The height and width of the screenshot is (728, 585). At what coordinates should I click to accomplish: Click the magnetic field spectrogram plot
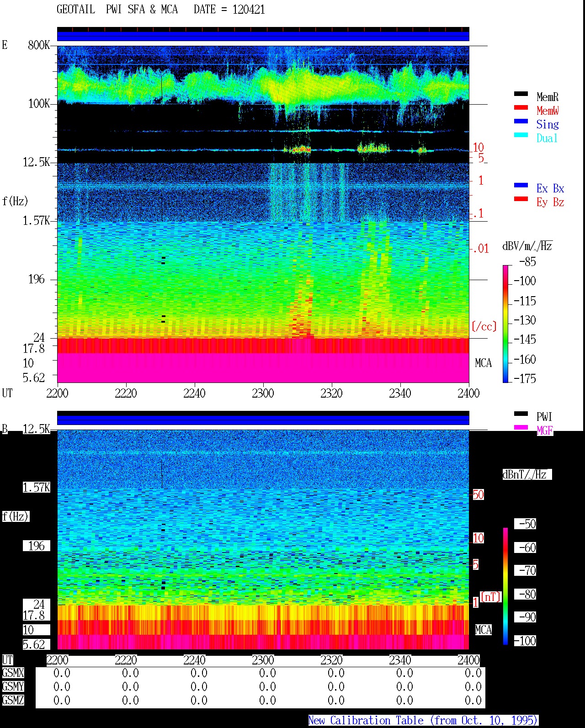tap(263, 539)
